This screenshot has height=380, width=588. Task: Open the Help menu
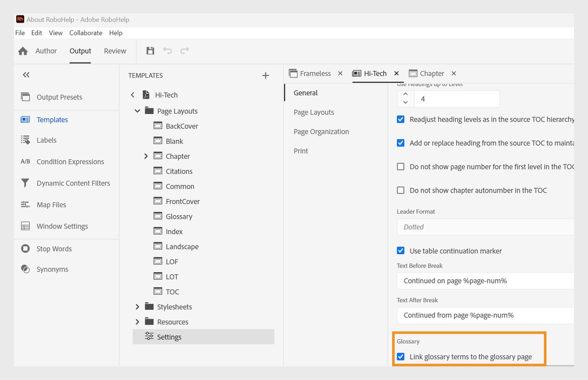point(115,33)
